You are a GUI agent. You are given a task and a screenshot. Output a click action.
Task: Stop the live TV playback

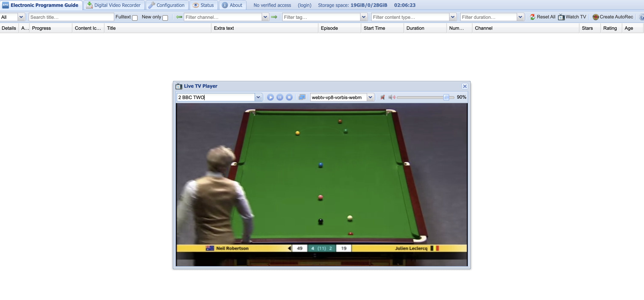289,97
